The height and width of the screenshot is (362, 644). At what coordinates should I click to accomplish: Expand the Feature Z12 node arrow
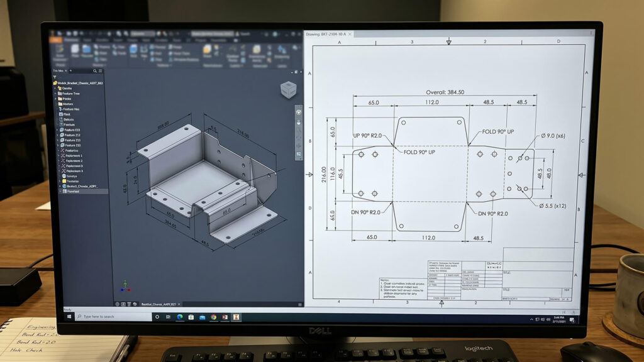click(57, 135)
